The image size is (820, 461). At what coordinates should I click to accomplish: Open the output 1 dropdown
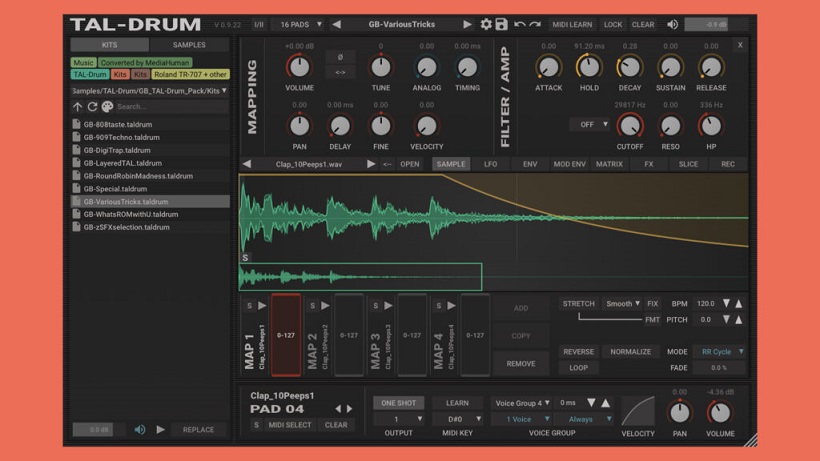point(398,419)
